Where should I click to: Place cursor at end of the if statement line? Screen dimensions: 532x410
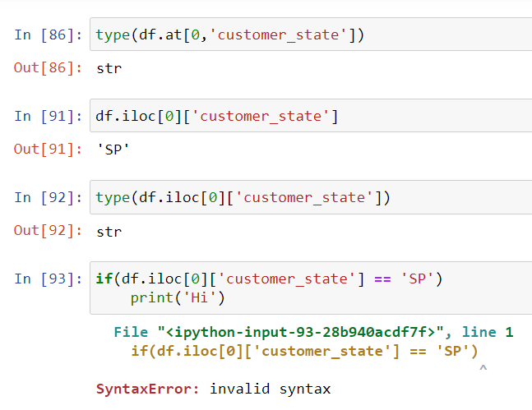coord(444,279)
